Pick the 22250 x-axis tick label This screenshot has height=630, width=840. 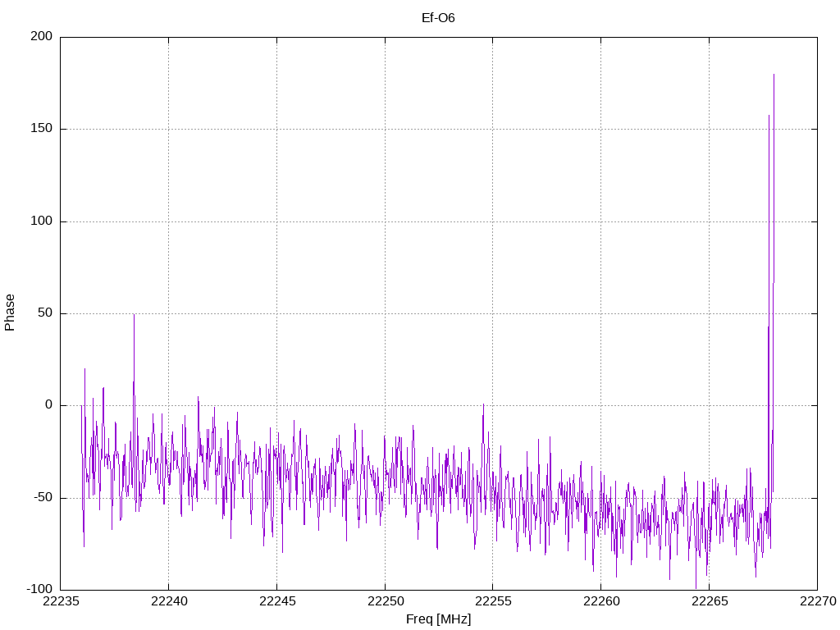pos(385,603)
